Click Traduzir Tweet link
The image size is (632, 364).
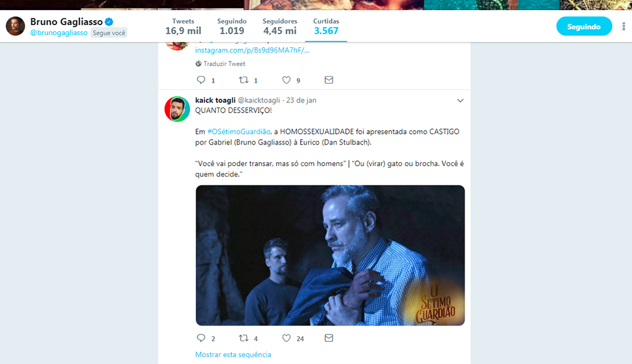click(x=224, y=63)
